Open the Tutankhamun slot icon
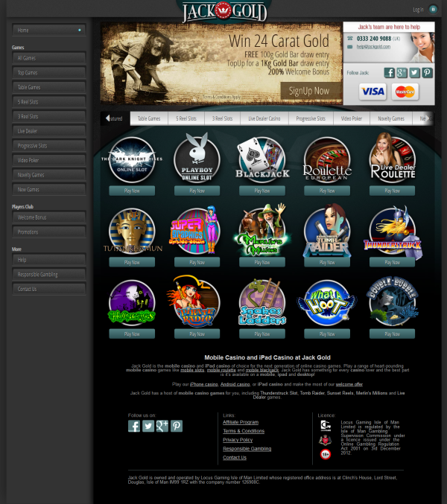Image resolution: width=447 pixels, height=504 pixels. (x=132, y=231)
